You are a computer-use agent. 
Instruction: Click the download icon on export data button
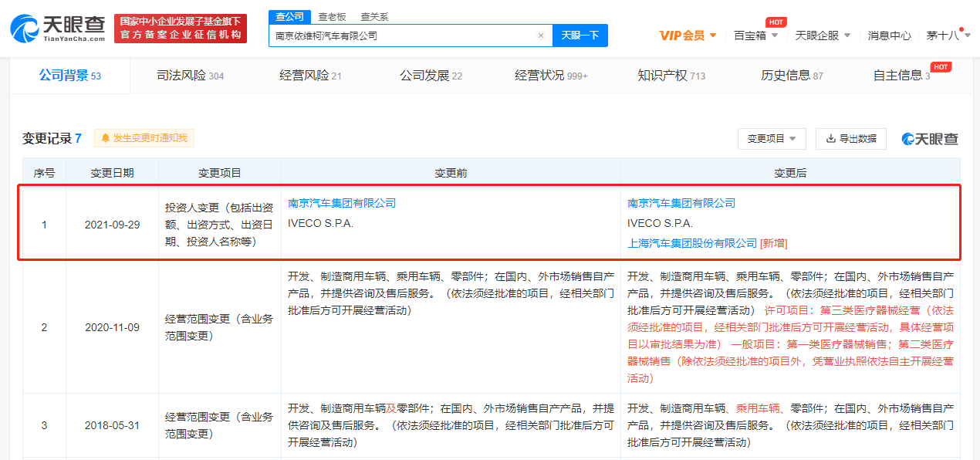[830, 139]
